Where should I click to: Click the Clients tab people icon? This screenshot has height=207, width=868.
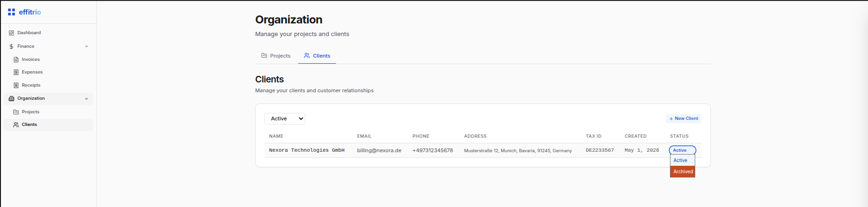click(307, 55)
